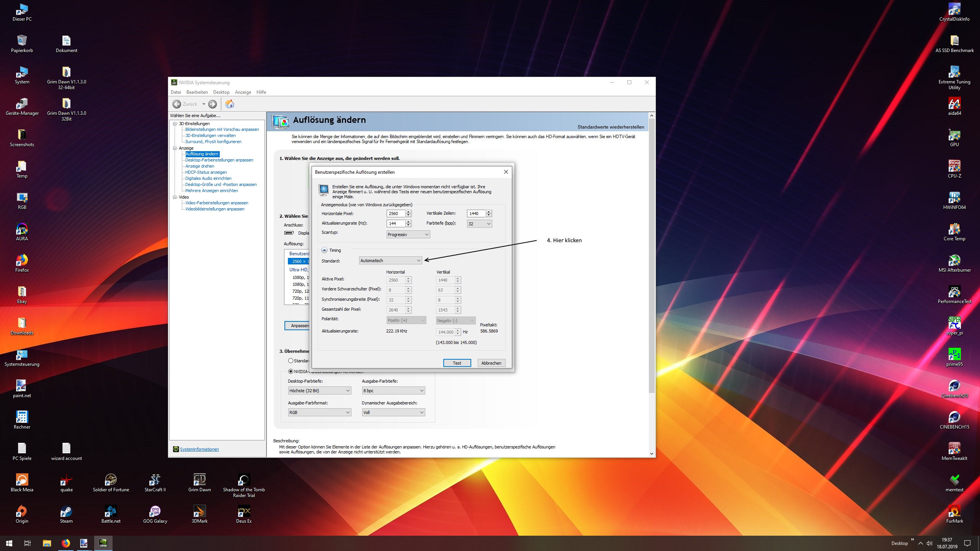
Task: Click the Horizontale Pixel input field
Action: [396, 214]
